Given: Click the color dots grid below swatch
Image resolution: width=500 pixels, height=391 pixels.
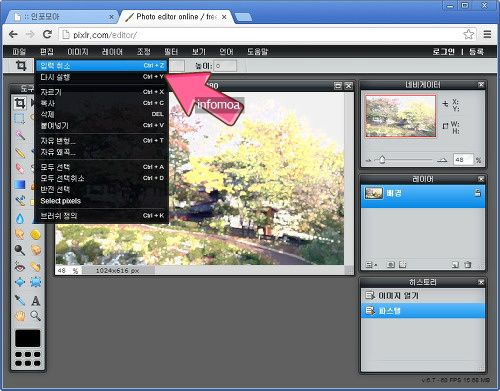Looking at the screenshot, I should [28, 359].
